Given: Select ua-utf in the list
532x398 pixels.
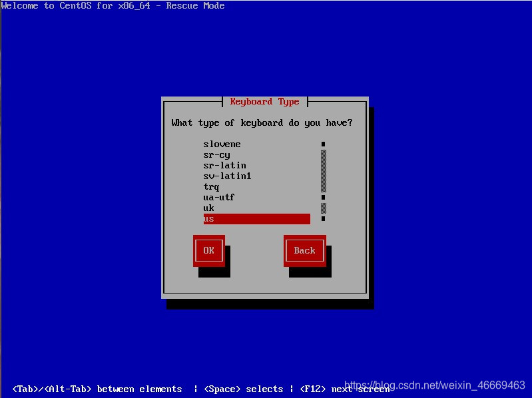Looking at the screenshot, I should pos(256,197).
